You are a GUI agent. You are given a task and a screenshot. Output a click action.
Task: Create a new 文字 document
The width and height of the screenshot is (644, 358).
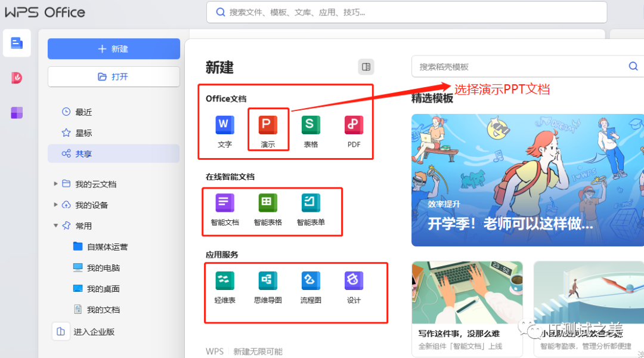coord(225,125)
